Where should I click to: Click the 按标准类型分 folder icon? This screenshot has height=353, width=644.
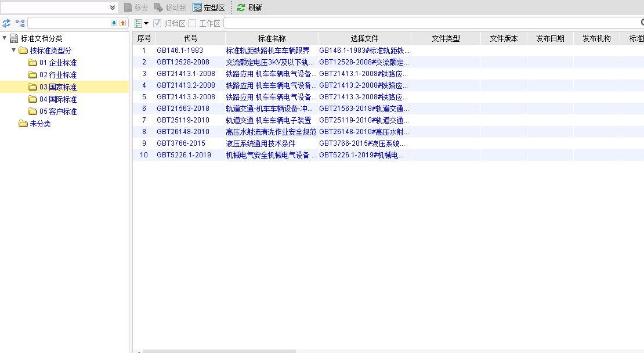pos(23,50)
